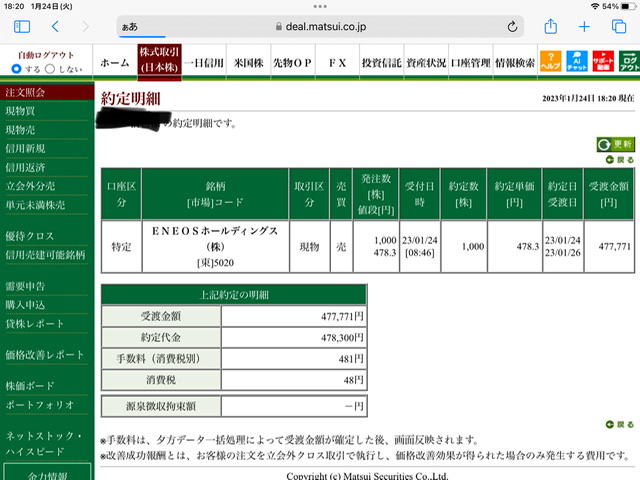The image size is (640, 480).
Task: Check the battery status indicator
Action: click(x=628, y=6)
